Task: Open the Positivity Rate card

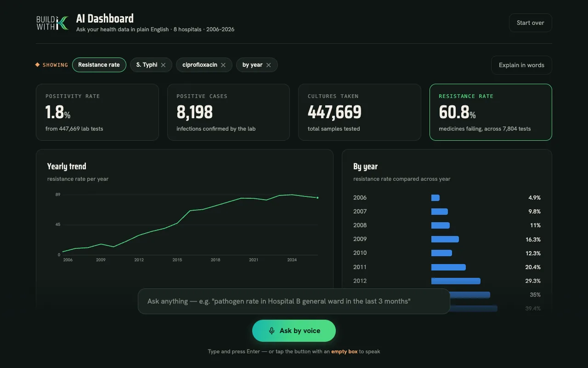Action: coord(97,112)
